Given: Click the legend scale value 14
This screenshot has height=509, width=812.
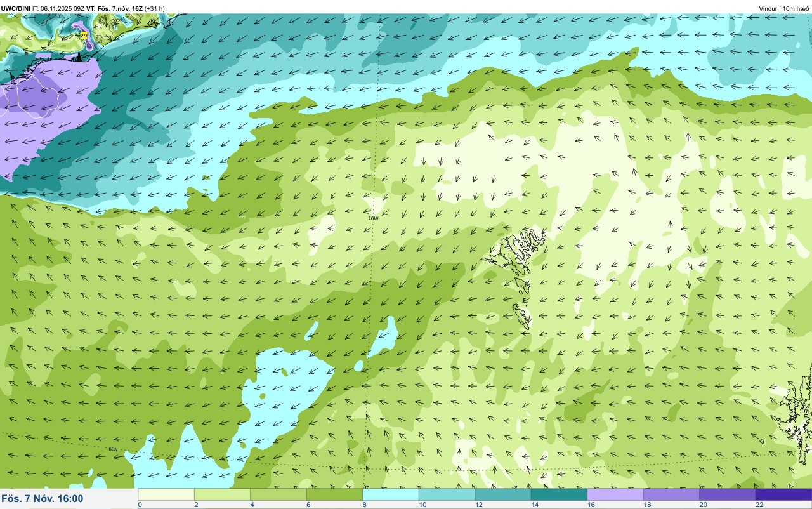Looking at the screenshot, I should pyautogui.click(x=534, y=505).
